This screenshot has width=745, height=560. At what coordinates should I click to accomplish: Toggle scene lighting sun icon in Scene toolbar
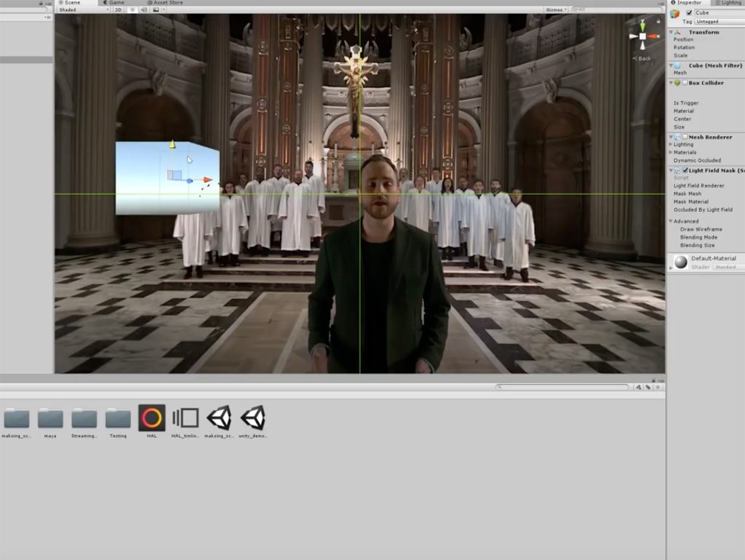point(132,9)
